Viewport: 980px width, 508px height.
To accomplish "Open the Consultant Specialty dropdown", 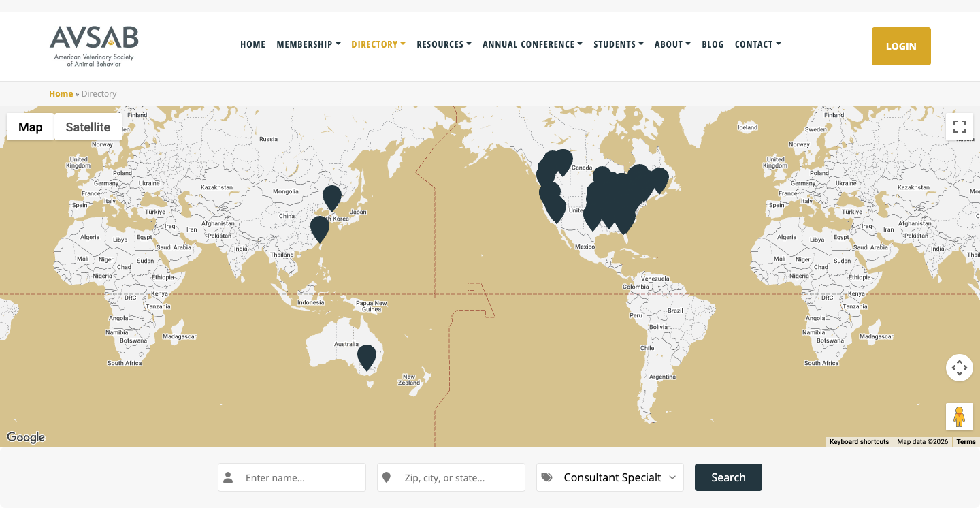I will coord(610,477).
